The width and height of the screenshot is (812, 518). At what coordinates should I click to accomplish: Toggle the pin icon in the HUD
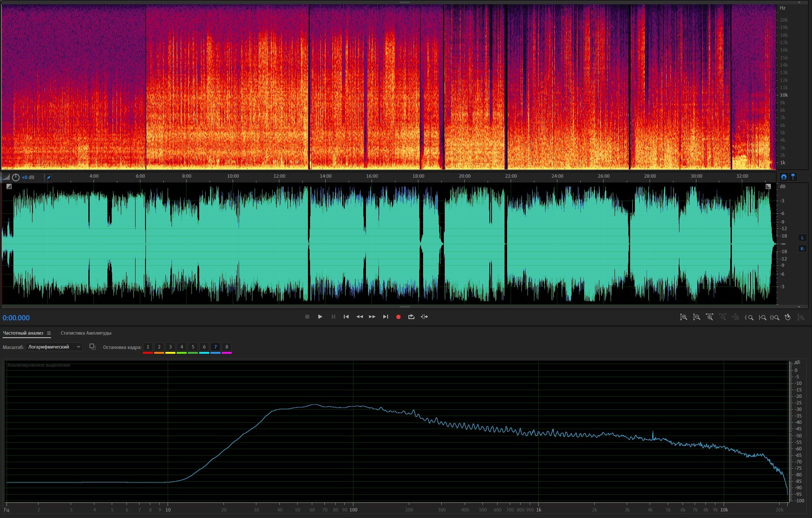click(49, 178)
